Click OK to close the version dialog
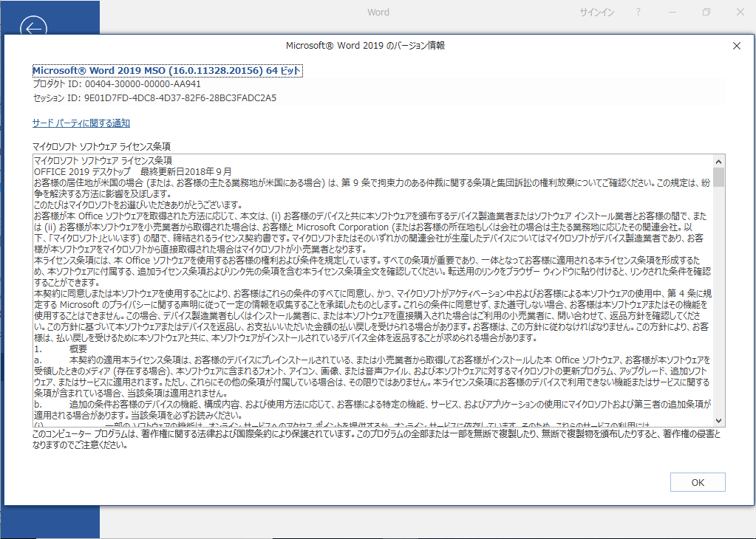Screen dimensions: 756x539 pyautogui.click(x=697, y=482)
